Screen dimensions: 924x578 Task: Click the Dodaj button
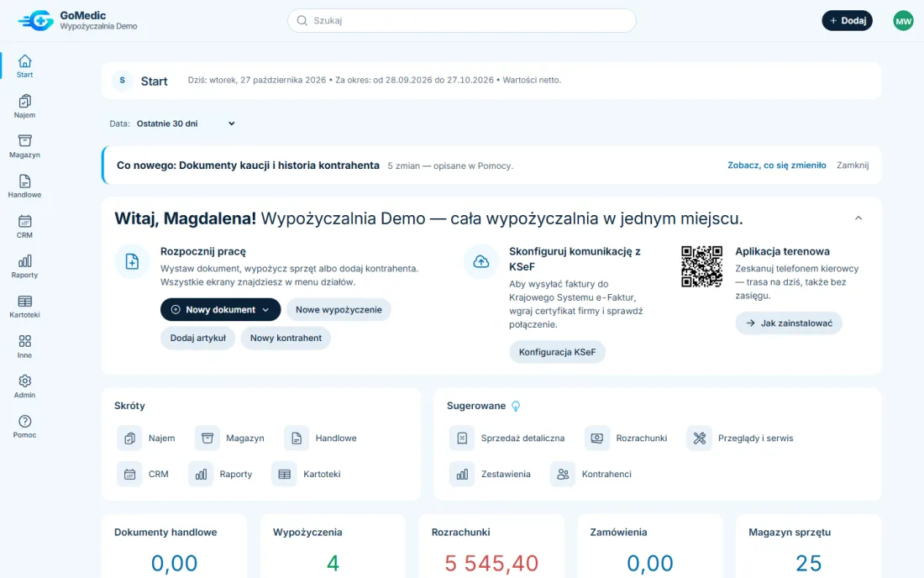coord(847,21)
